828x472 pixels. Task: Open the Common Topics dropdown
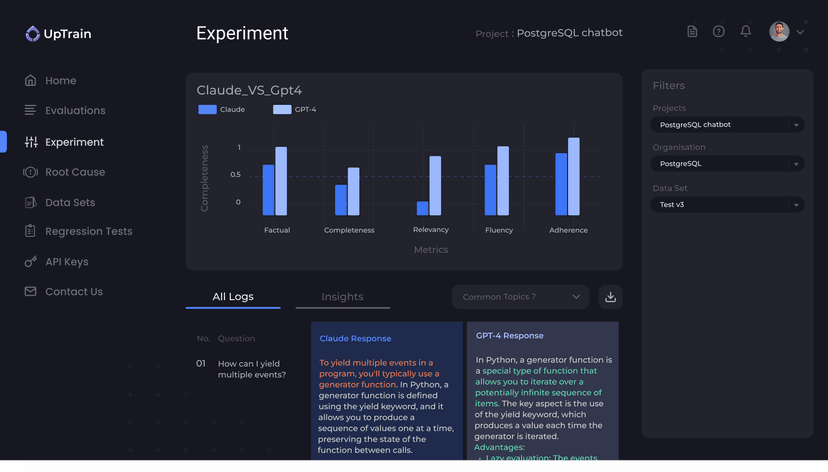tap(520, 297)
